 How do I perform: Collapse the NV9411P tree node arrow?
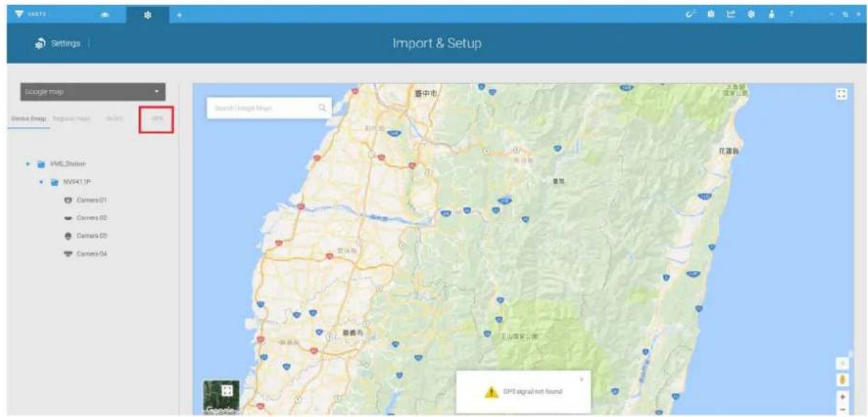click(42, 182)
